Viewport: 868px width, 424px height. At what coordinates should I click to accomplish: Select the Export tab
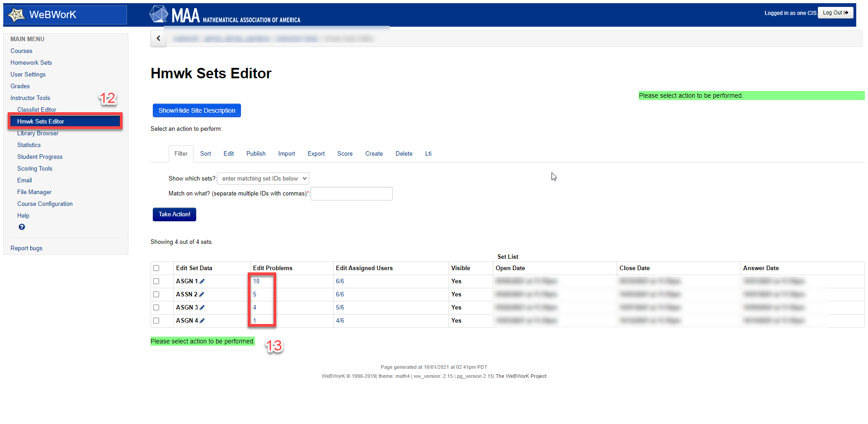click(x=316, y=154)
